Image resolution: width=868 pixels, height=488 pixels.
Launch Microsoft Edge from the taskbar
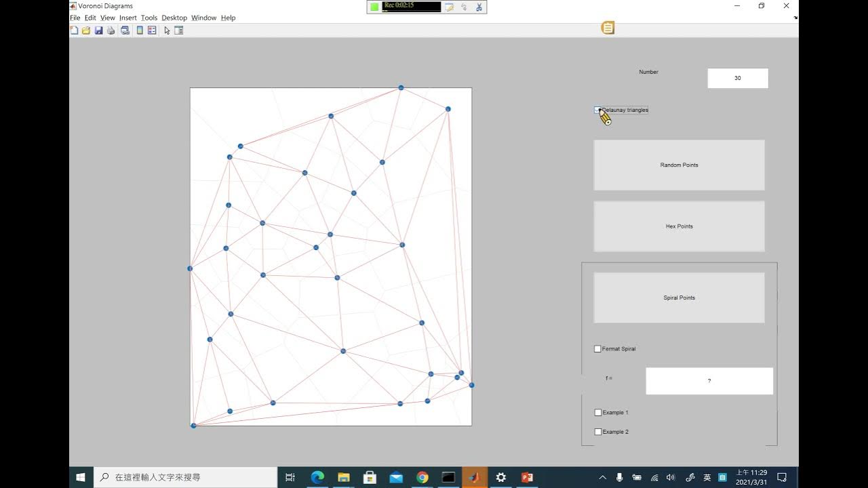317,477
